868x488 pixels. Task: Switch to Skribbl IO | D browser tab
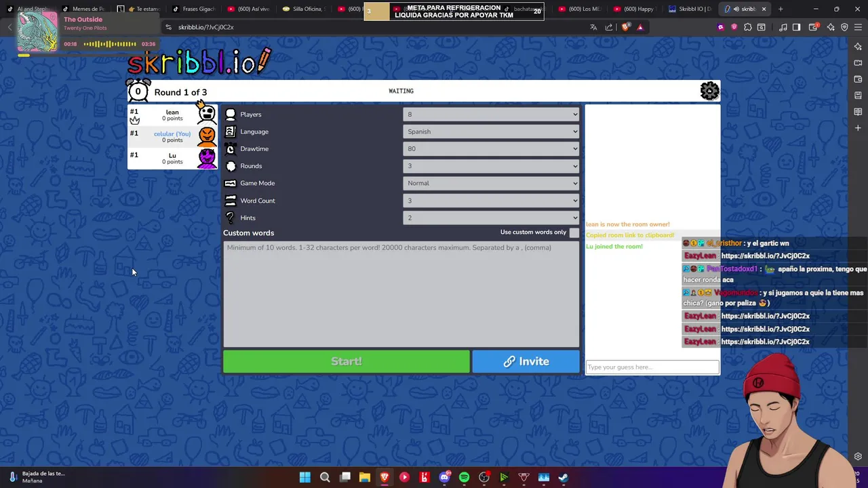[x=690, y=9]
